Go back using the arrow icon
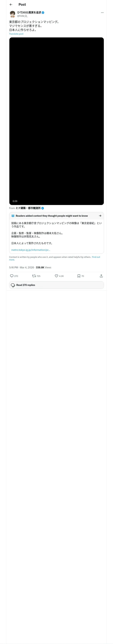The height and width of the screenshot is (644, 113). pos(11,5)
